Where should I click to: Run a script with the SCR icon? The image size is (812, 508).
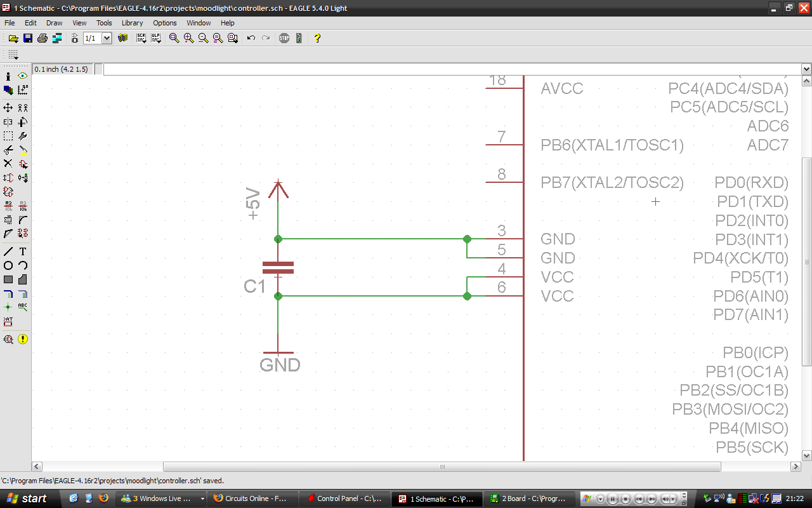(141, 38)
